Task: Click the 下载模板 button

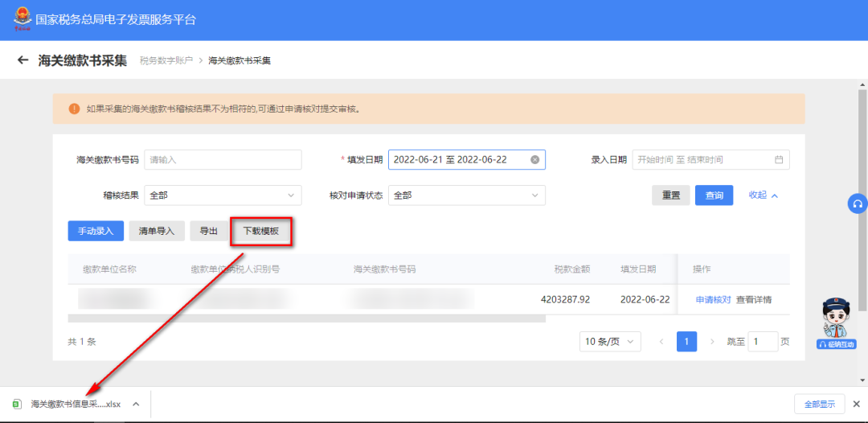Action: click(x=260, y=231)
